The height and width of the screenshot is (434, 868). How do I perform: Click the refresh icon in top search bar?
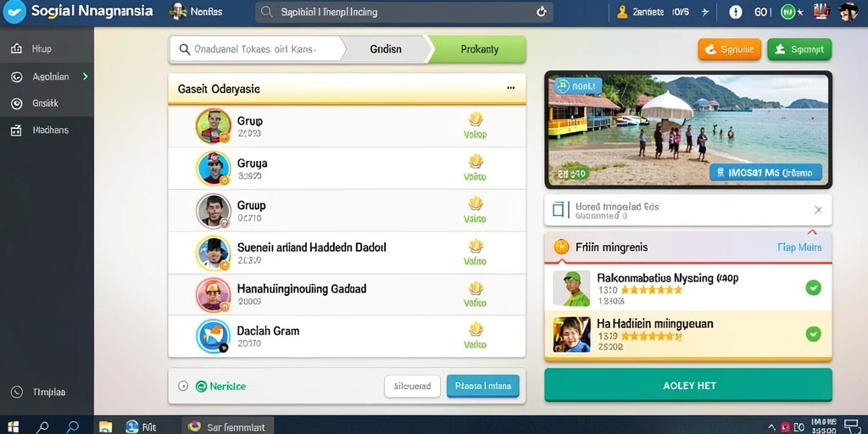click(542, 12)
